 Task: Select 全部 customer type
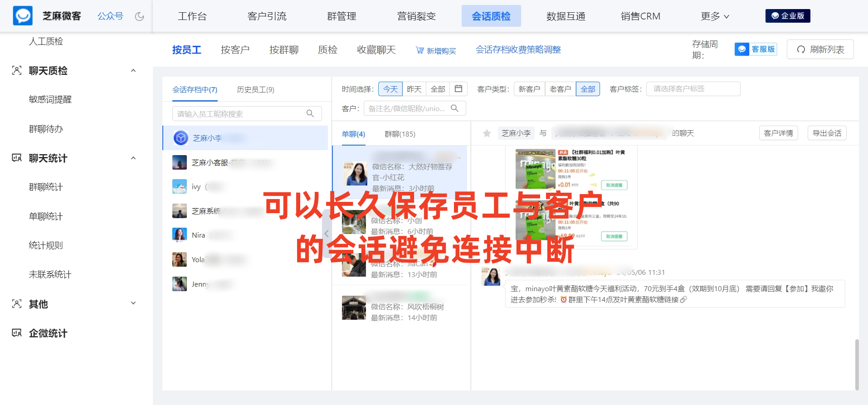(588, 89)
